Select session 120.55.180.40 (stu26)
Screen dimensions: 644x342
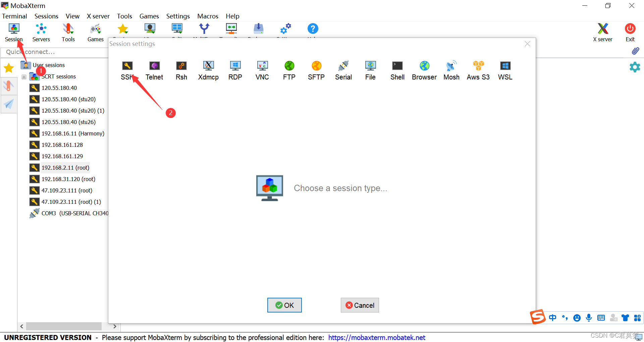click(63, 122)
